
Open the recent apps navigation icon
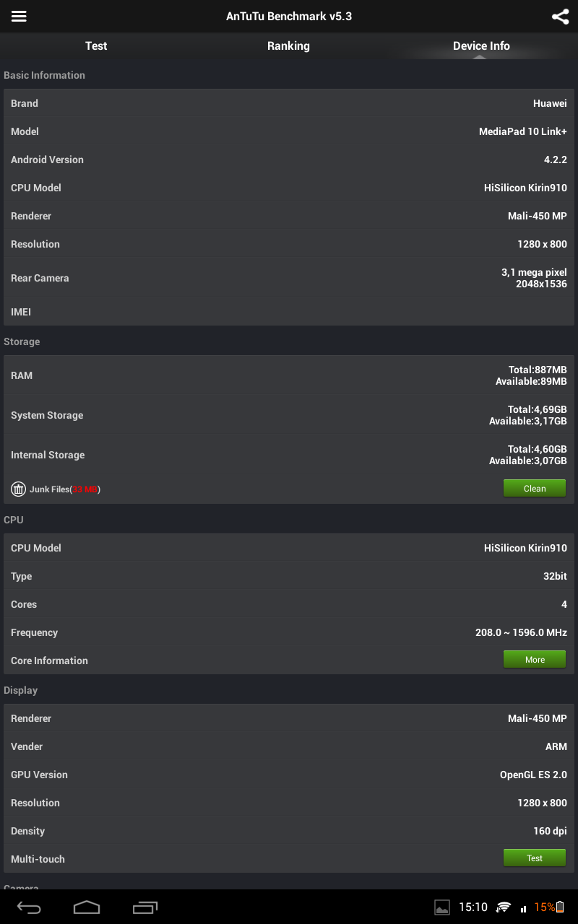145,907
